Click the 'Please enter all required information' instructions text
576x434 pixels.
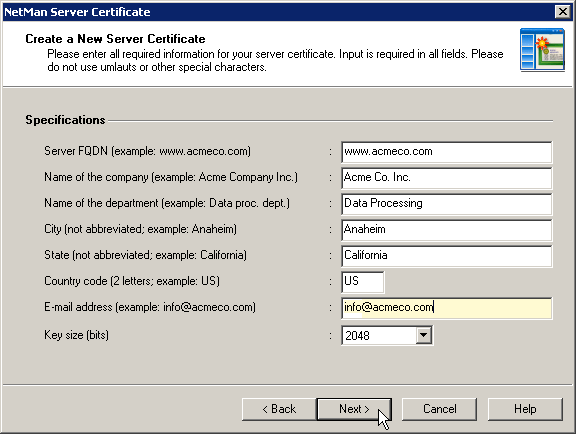[x=275, y=61]
